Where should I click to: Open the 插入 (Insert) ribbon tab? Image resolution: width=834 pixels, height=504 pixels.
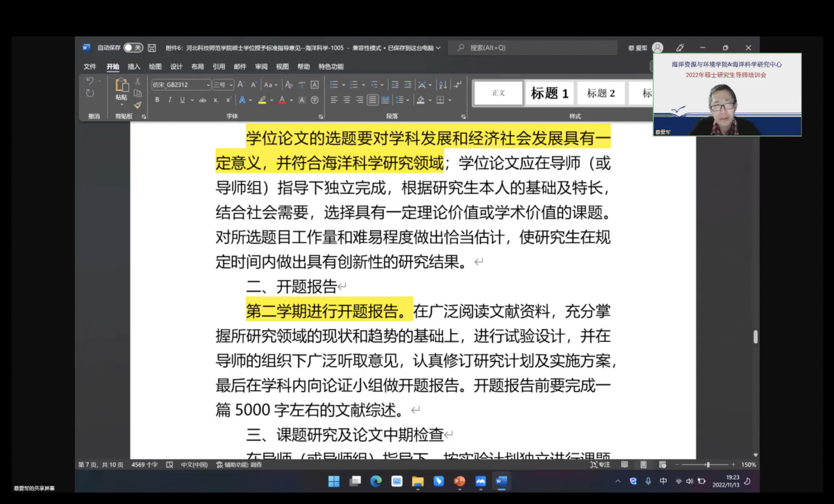pos(134,66)
